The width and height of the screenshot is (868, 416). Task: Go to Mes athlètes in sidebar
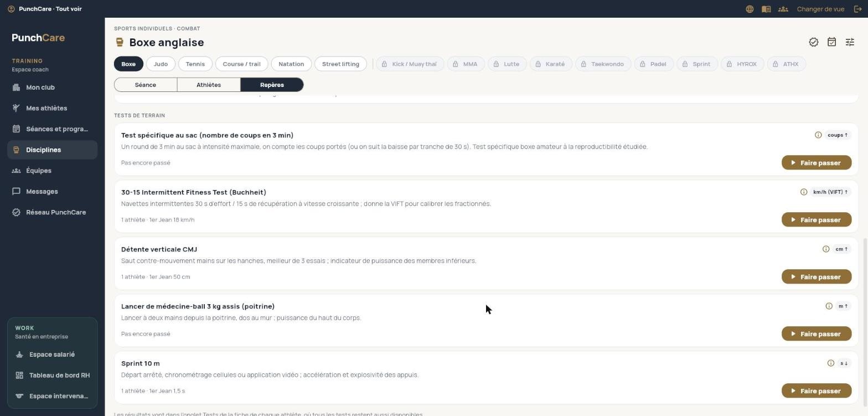pos(53,108)
